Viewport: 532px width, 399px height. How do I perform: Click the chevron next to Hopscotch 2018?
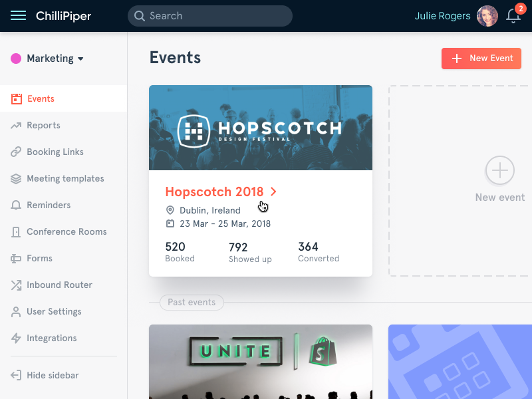[x=273, y=192]
